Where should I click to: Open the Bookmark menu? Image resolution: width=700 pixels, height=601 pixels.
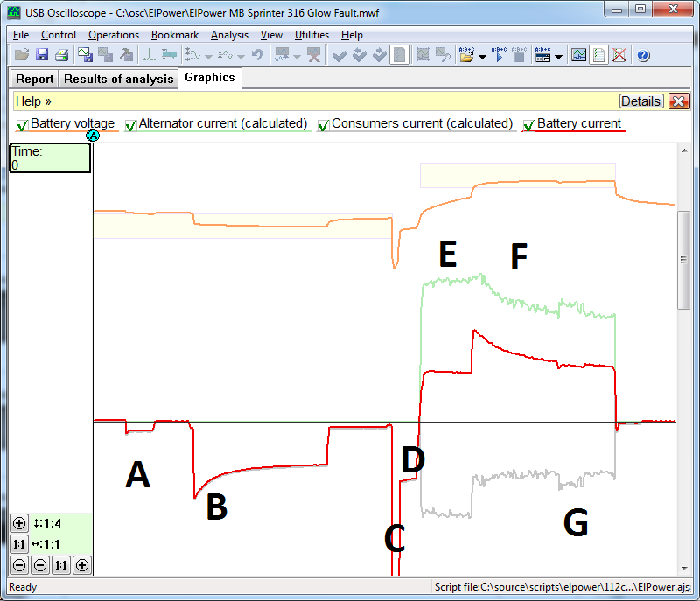pyautogui.click(x=175, y=35)
